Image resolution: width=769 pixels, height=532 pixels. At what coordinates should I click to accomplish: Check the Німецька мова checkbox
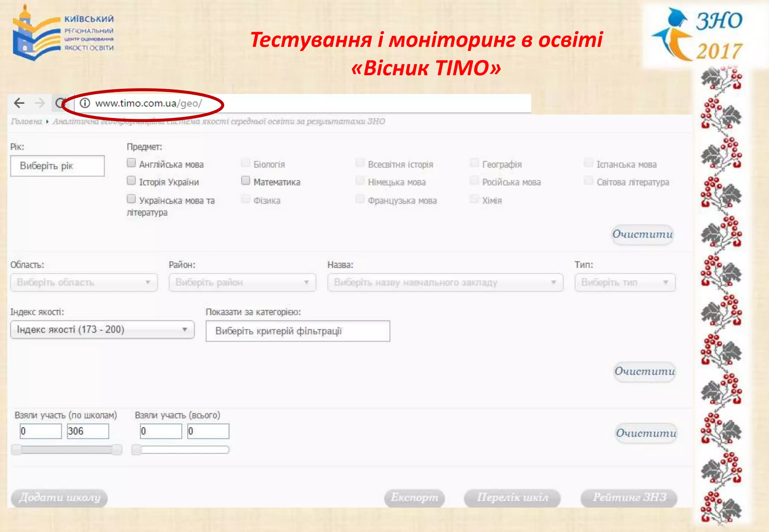click(360, 180)
